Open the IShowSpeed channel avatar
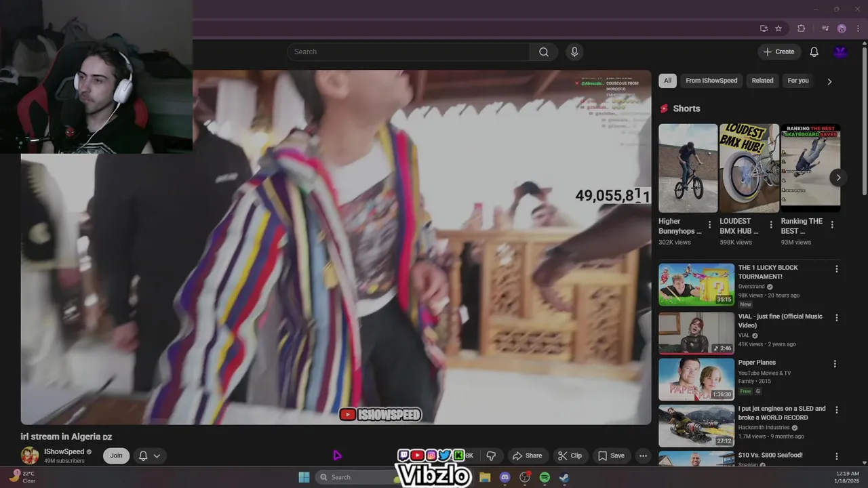The height and width of the screenshot is (488, 868). (x=30, y=455)
